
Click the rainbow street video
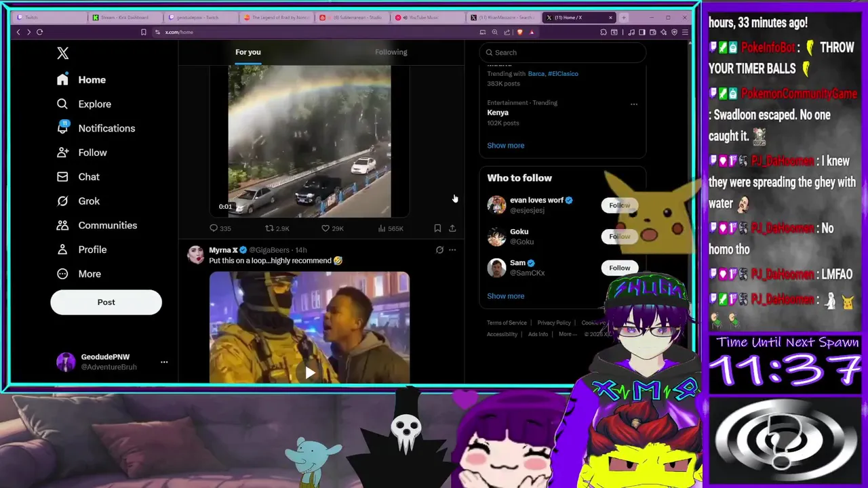(x=309, y=141)
